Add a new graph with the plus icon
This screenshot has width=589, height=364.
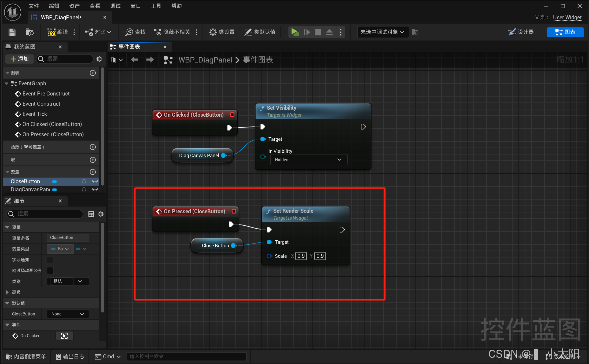pos(93,73)
